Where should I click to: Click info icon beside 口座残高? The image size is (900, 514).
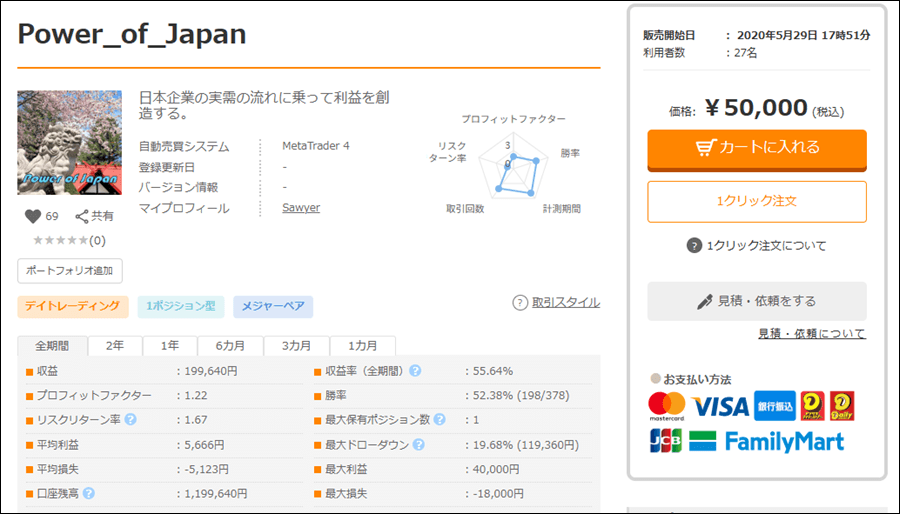[x=89, y=493]
